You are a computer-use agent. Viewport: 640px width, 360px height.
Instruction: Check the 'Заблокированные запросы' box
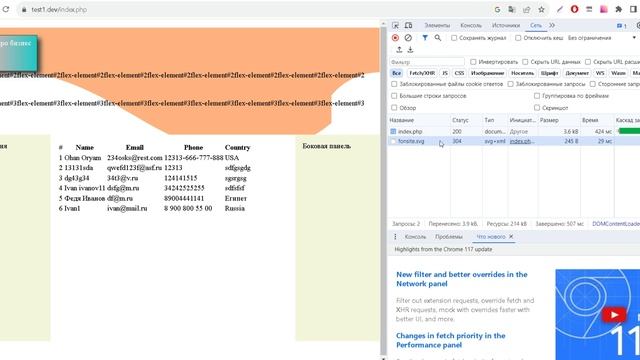pos(510,84)
